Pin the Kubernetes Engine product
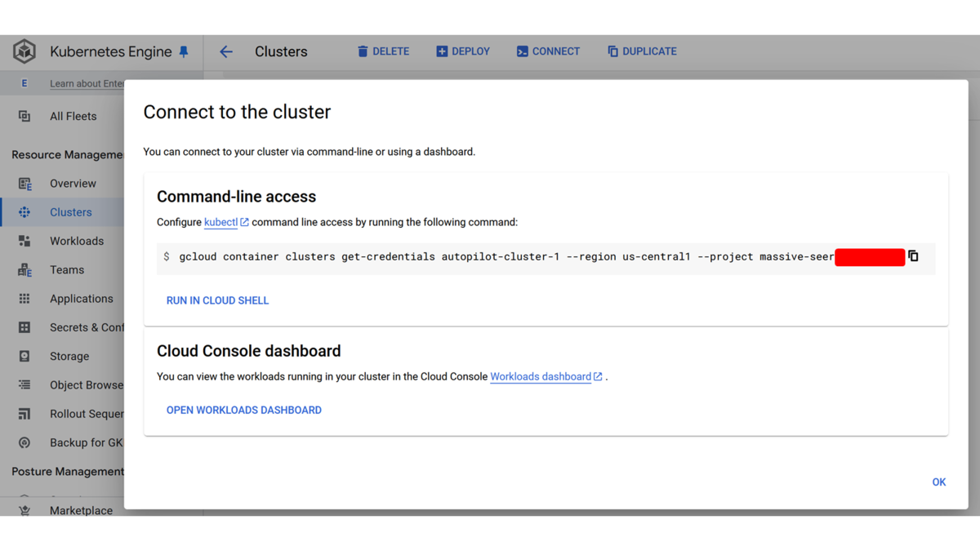The width and height of the screenshot is (980, 551). 184,51
